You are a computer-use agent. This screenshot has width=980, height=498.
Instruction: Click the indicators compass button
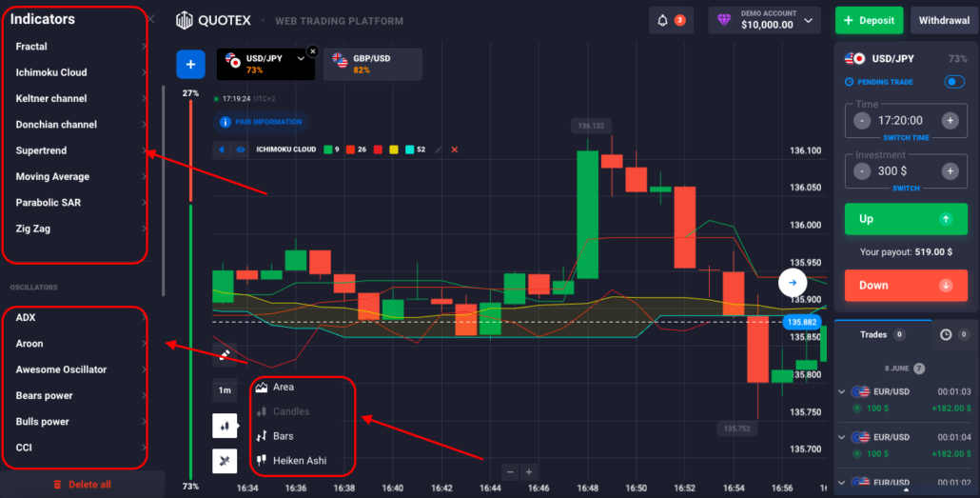coord(225,461)
